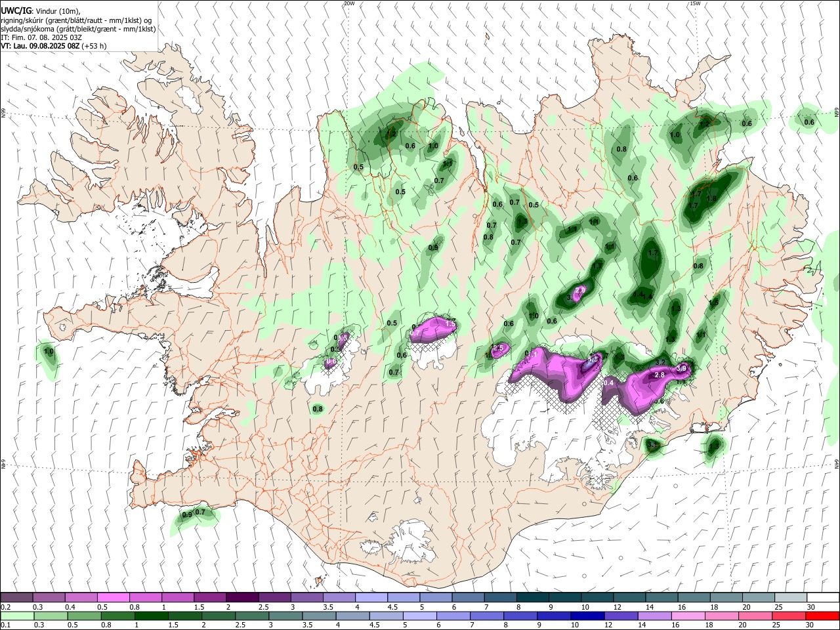Click the '1.0' rain value over western sea
Image resolution: width=840 pixels, height=630 pixels.
click(49, 352)
